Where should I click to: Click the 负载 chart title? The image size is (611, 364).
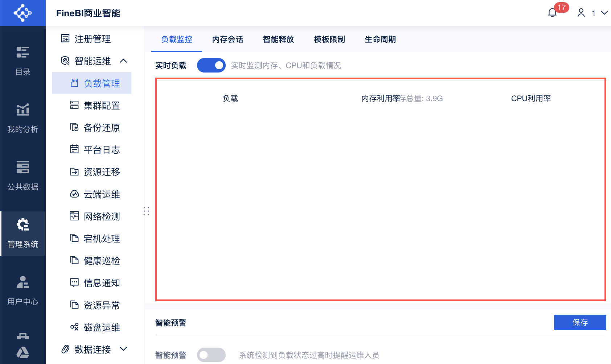(230, 98)
